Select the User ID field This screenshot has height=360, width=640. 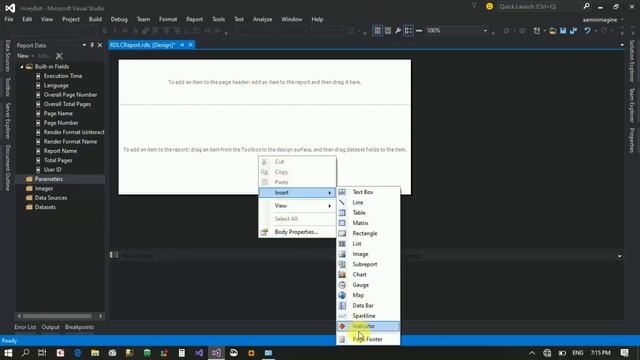coord(52,170)
